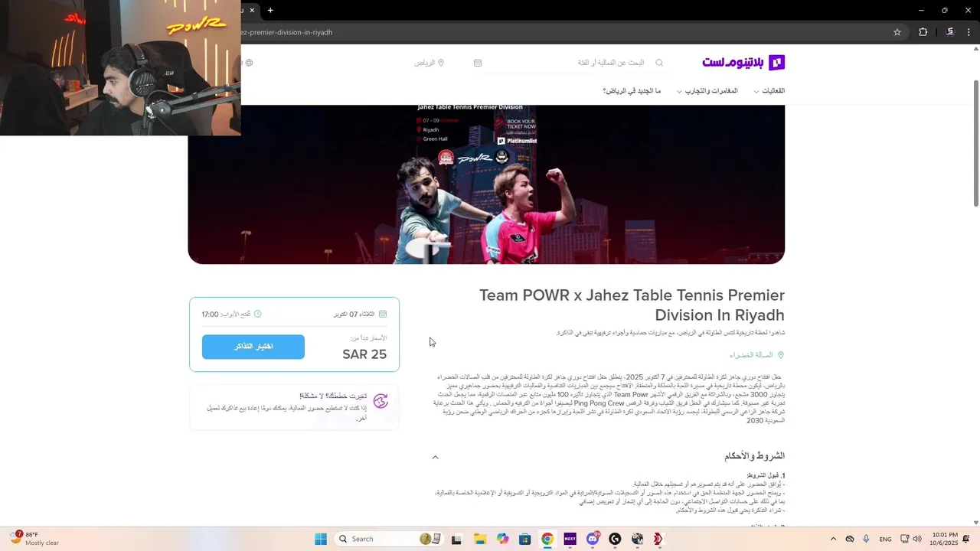Click the ticket resale icon in the side card
980x551 pixels.
[x=381, y=401]
